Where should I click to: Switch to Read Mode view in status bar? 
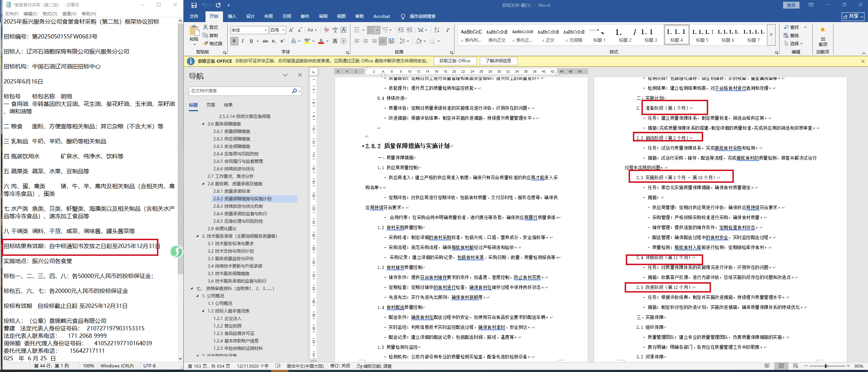coord(767,366)
